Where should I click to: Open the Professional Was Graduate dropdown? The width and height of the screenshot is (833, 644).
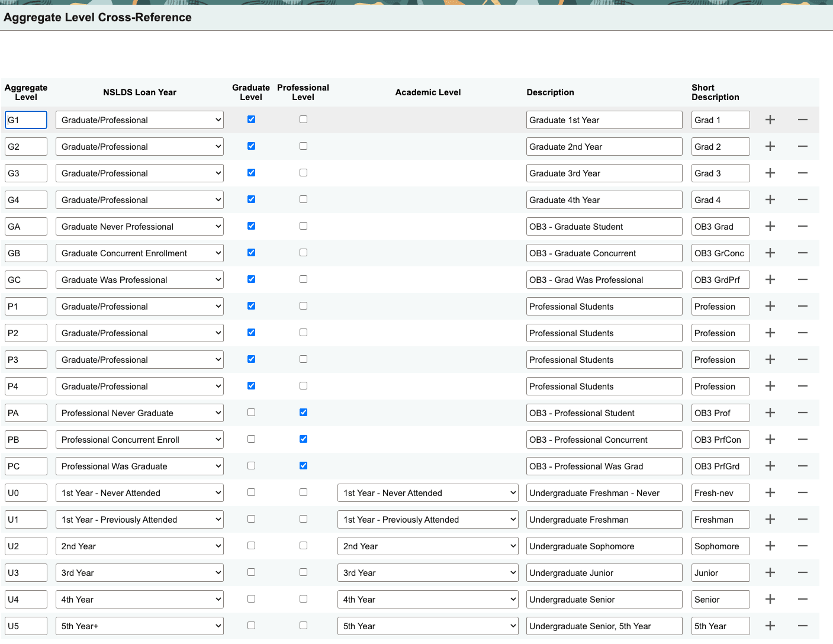click(x=140, y=466)
